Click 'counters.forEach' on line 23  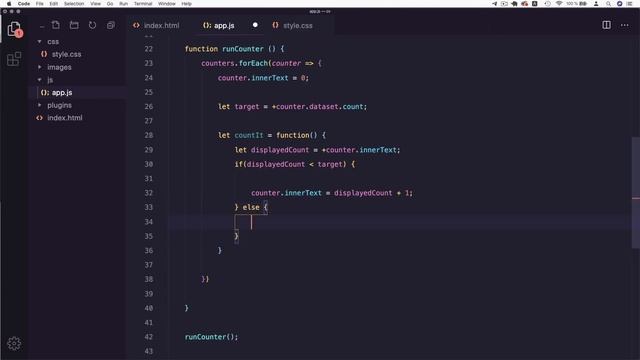coord(234,63)
